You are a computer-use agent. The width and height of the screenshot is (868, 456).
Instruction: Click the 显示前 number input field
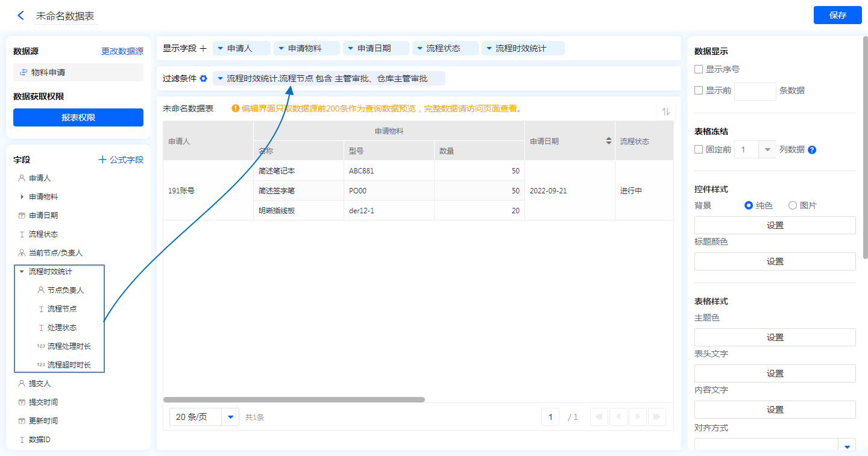(755, 91)
